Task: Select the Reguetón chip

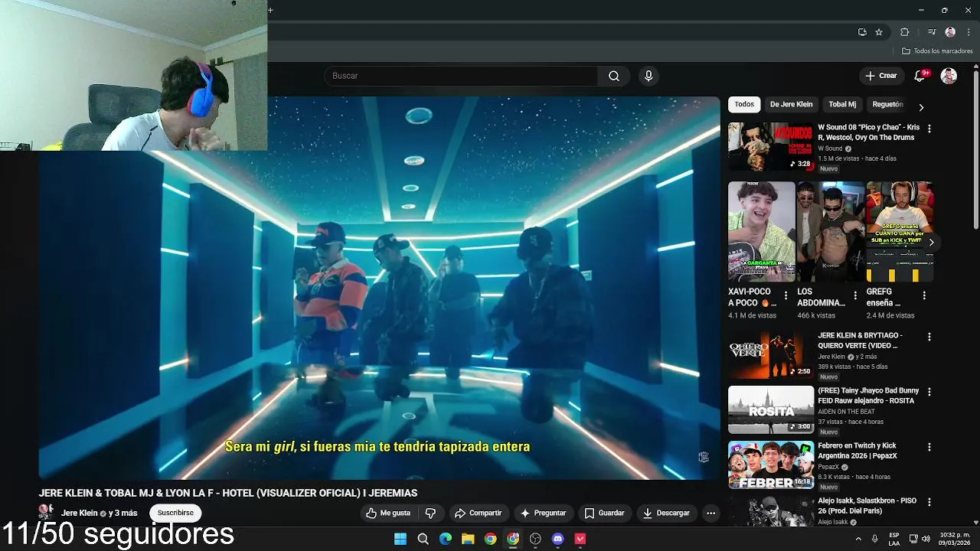Action: coord(887,104)
